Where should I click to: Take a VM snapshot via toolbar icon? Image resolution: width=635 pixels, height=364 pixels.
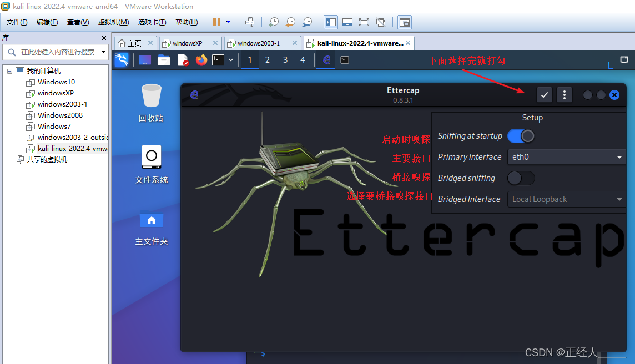(273, 22)
